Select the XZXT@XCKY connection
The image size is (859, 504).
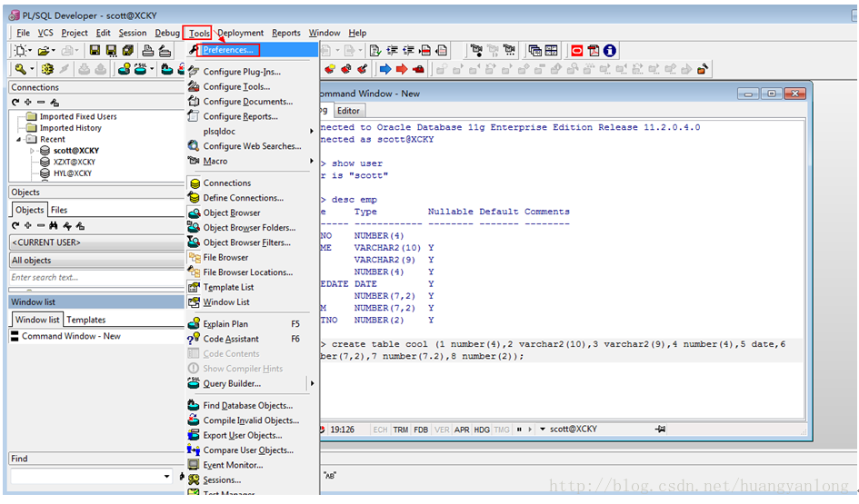[x=75, y=162]
